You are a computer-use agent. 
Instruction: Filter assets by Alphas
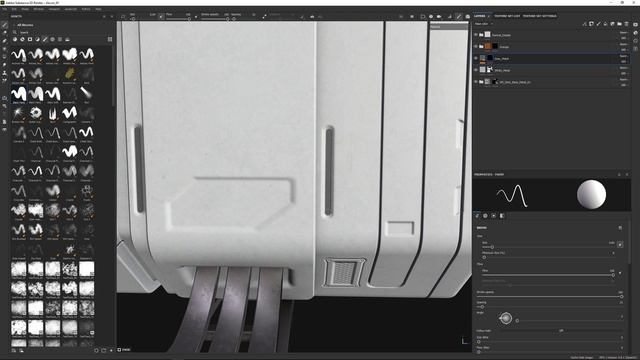tap(52, 39)
